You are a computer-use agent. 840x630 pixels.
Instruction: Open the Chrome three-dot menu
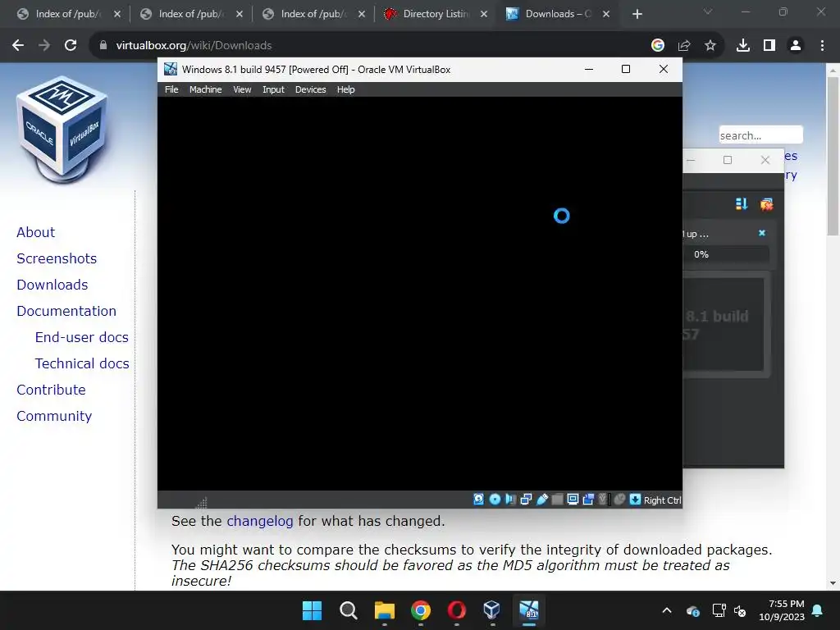pos(822,46)
